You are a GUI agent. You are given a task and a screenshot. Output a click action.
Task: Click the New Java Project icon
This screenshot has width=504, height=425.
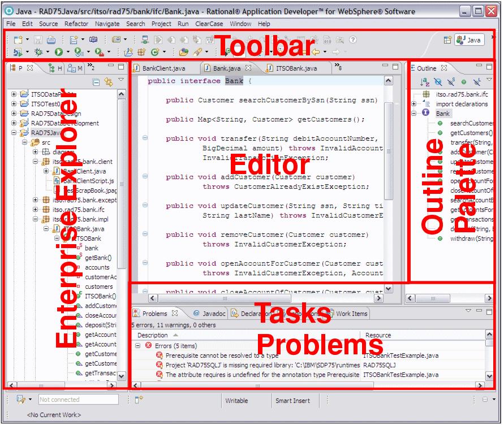pos(128,52)
